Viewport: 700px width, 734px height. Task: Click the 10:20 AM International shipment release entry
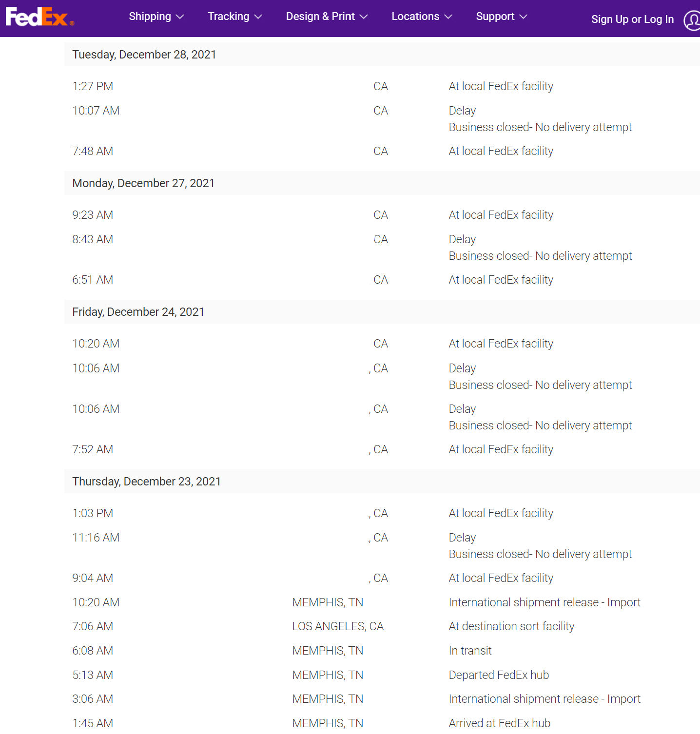pos(544,602)
